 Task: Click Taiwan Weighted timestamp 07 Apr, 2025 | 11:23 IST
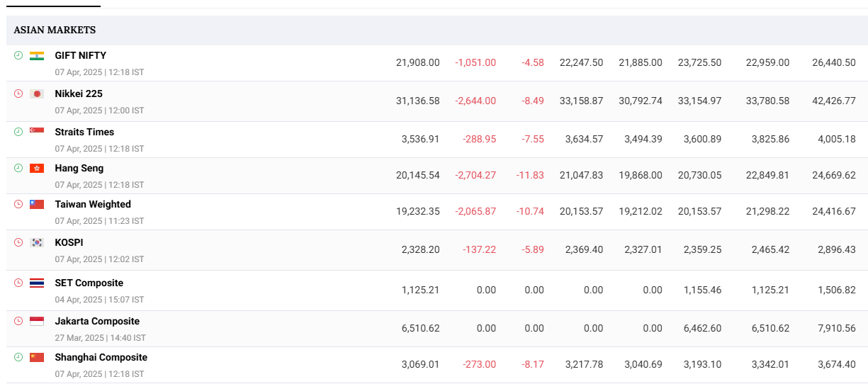tap(99, 221)
